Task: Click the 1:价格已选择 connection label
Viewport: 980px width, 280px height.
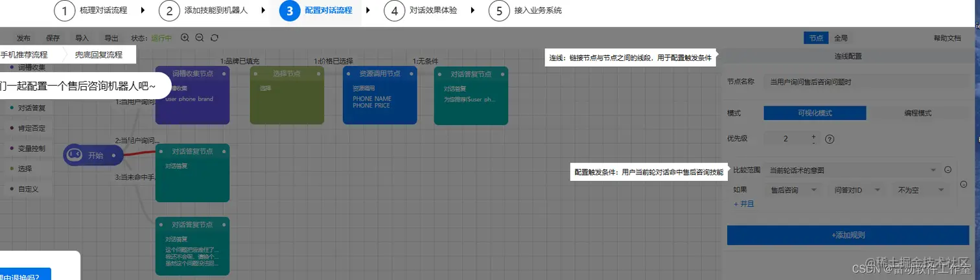Action: tap(334, 61)
